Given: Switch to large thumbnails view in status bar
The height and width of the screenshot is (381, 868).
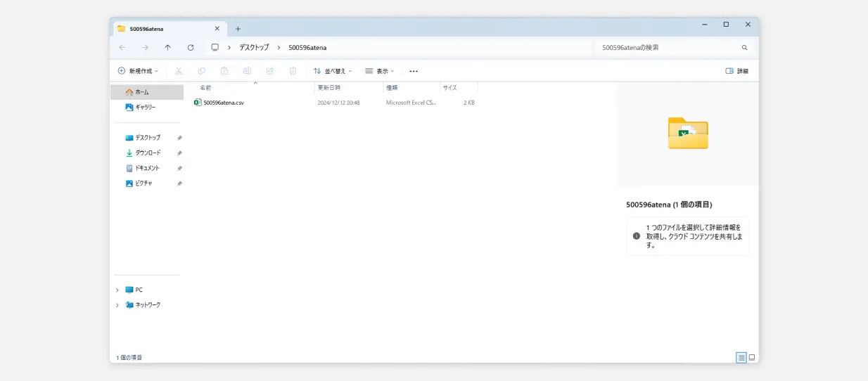Looking at the screenshot, I should click(752, 358).
